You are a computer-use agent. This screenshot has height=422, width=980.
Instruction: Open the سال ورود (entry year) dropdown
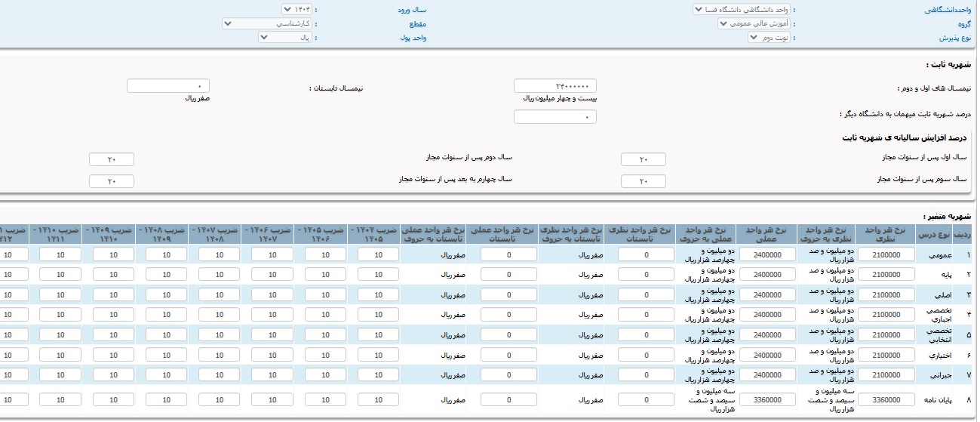[296, 10]
